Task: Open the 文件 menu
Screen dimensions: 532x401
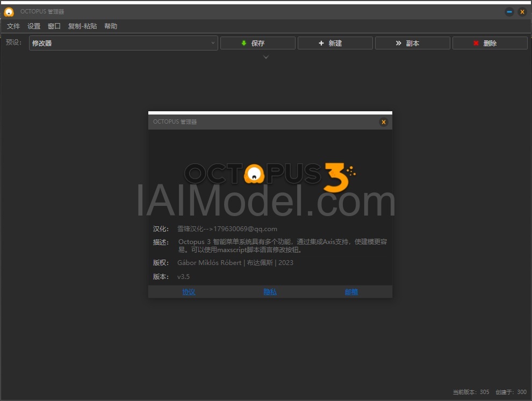Action: (13, 26)
